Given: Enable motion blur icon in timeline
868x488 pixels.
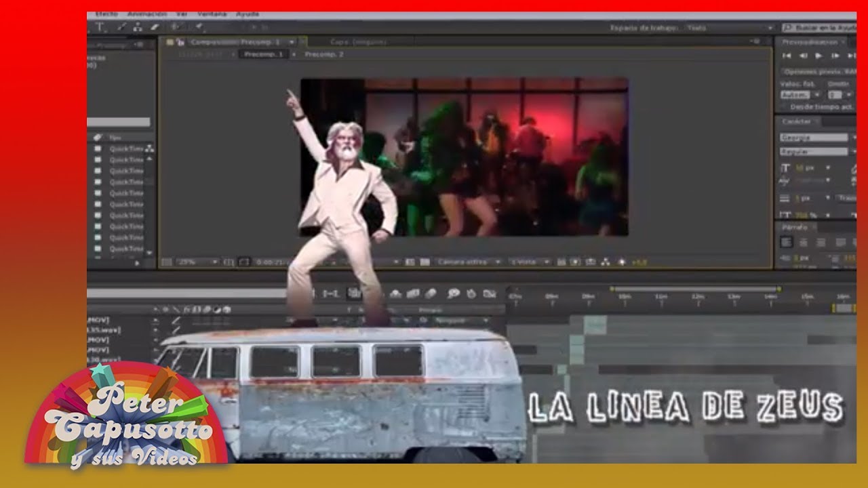Looking at the screenshot, I should coord(431,293).
